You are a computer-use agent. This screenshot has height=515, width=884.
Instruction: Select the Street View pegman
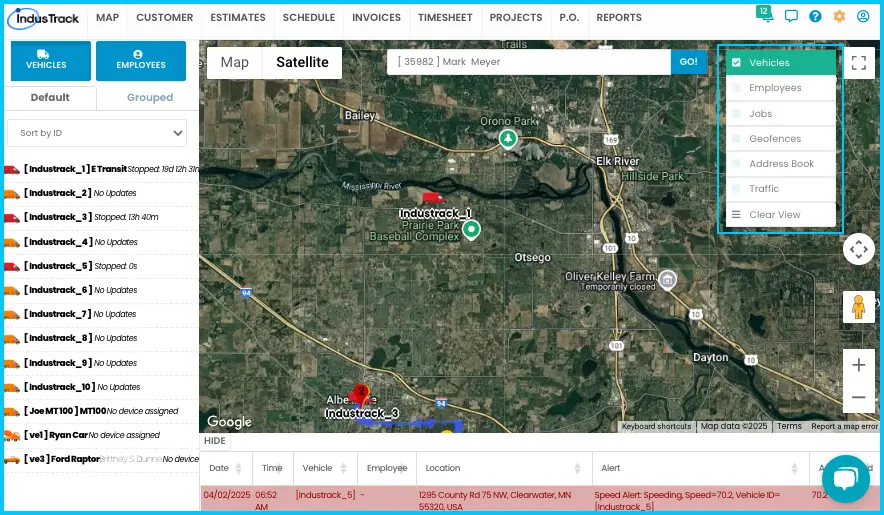pos(859,307)
